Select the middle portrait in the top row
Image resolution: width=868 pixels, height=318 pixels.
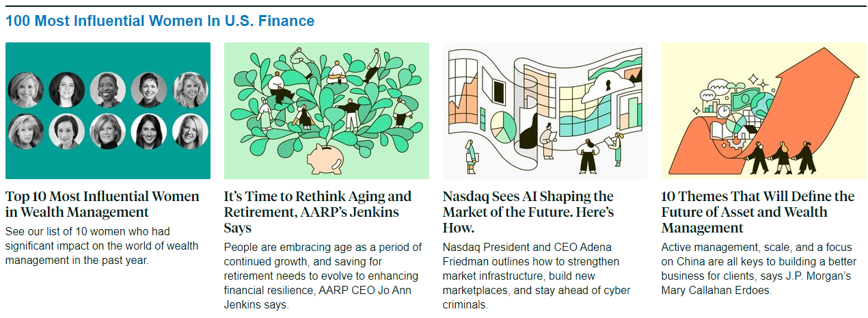click(x=108, y=90)
